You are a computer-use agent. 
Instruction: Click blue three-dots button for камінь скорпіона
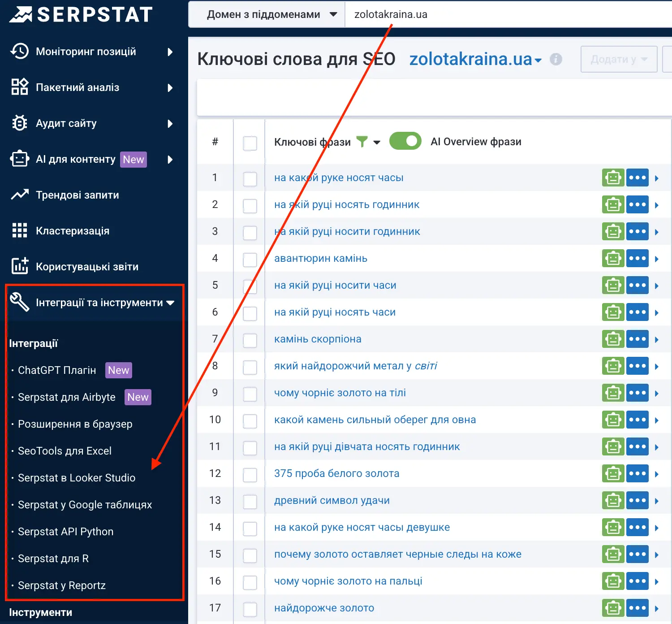tap(638, 339)
